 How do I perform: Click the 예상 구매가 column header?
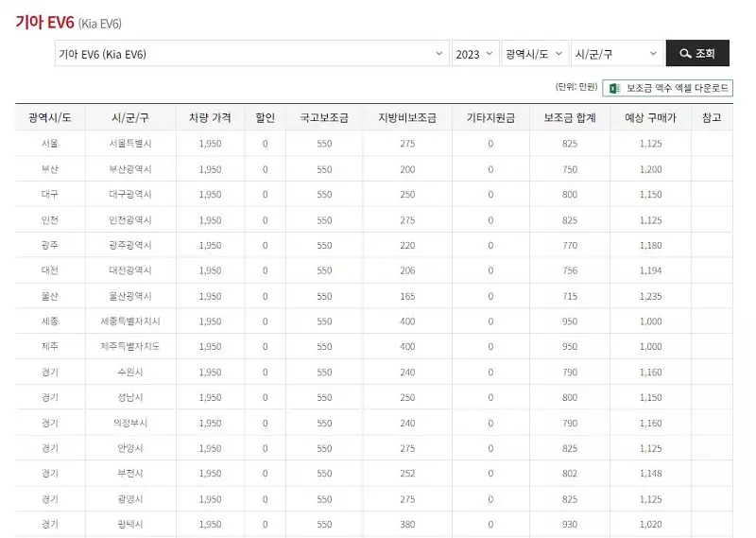[x=650, y=118]
